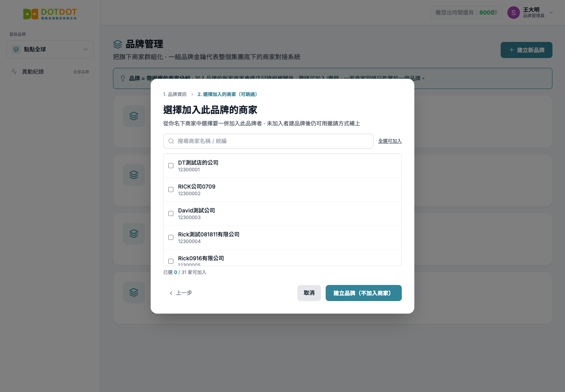Viewport: 565px width, 392px height.
Task: Click the logout countdown timer box
Action: click(467, 13)
